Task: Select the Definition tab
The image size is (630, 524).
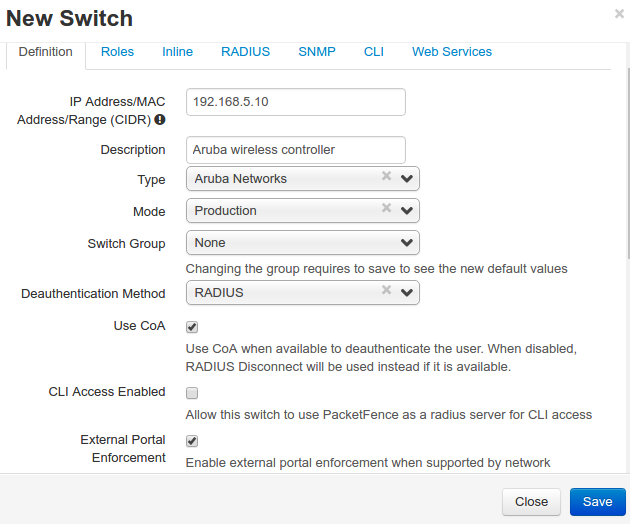Action: click(45, 52)
